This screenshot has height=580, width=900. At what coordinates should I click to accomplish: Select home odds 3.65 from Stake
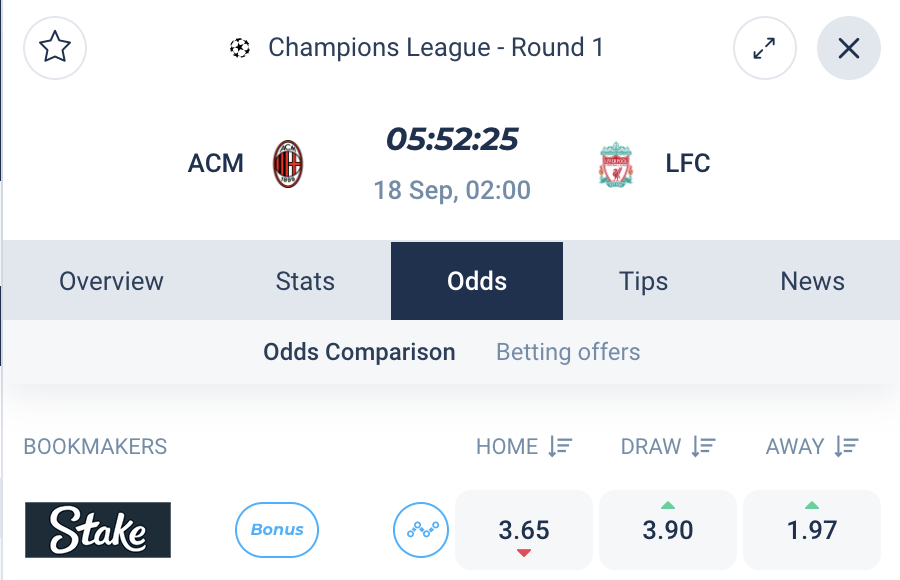click(523, 529)
